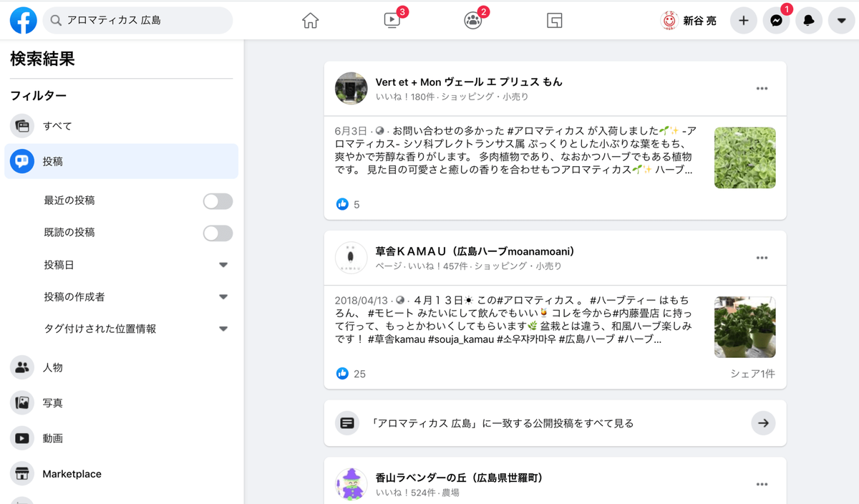Open the Groups icon in top navigation
The height and width of the screenshot is (504, 859).
click(x=472, y=20)
